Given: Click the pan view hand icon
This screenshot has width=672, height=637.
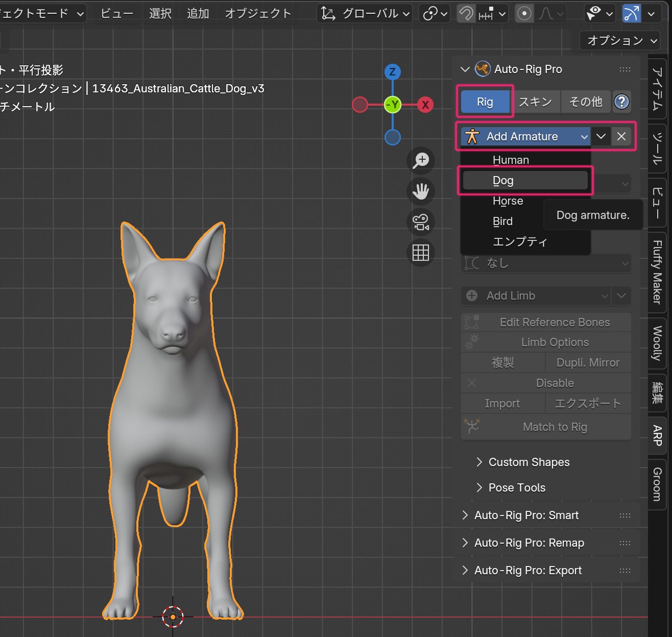Looking at the screenshot, I should [421, 191].
